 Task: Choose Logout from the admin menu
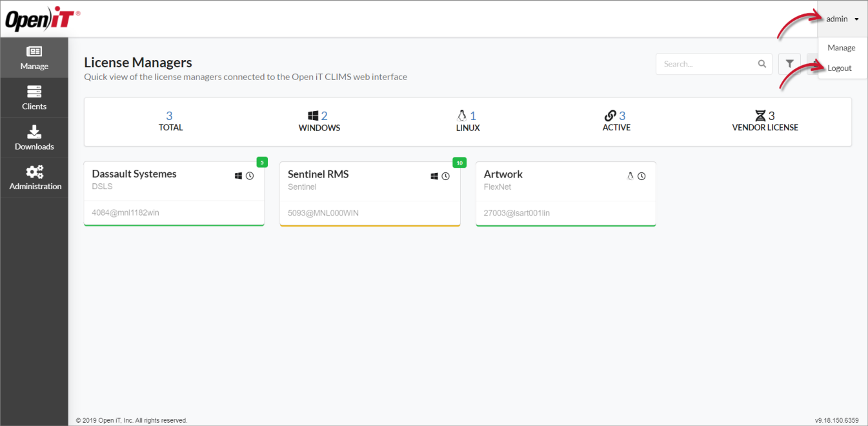pos(840,68)
